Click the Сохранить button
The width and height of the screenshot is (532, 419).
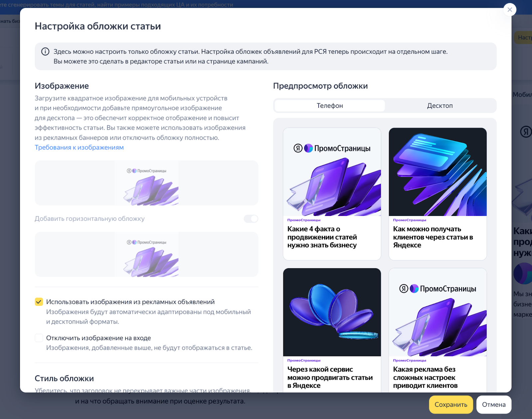(x=451, y=405)
